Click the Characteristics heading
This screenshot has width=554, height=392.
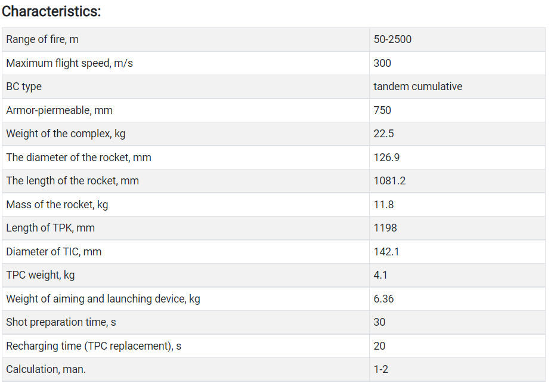click(x=51, y=11)
